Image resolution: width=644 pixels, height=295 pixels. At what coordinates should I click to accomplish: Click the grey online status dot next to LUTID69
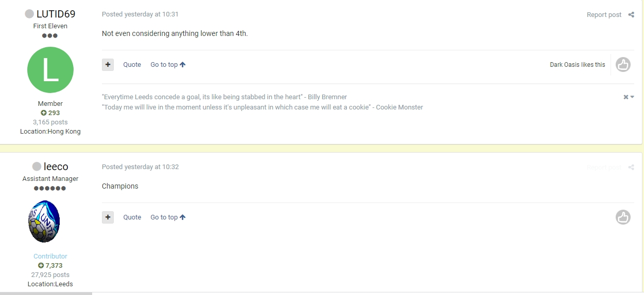click(29, 14)
